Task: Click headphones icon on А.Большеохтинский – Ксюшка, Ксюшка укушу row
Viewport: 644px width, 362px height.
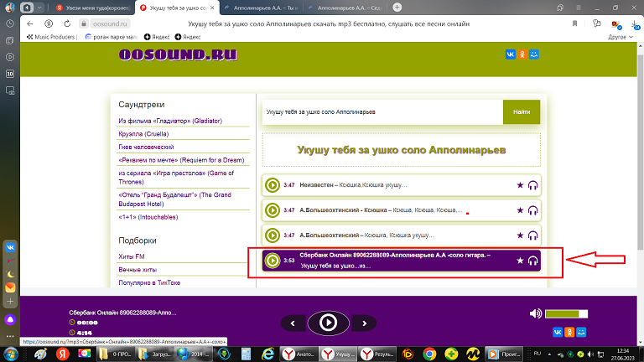Action: pos(532,235)
